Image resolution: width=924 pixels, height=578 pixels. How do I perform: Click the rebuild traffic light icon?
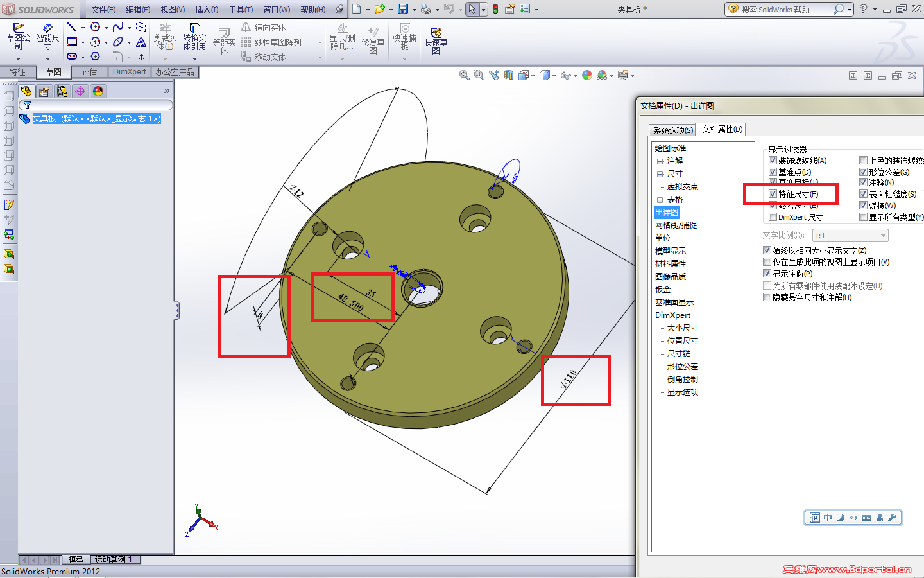[495, 9]
